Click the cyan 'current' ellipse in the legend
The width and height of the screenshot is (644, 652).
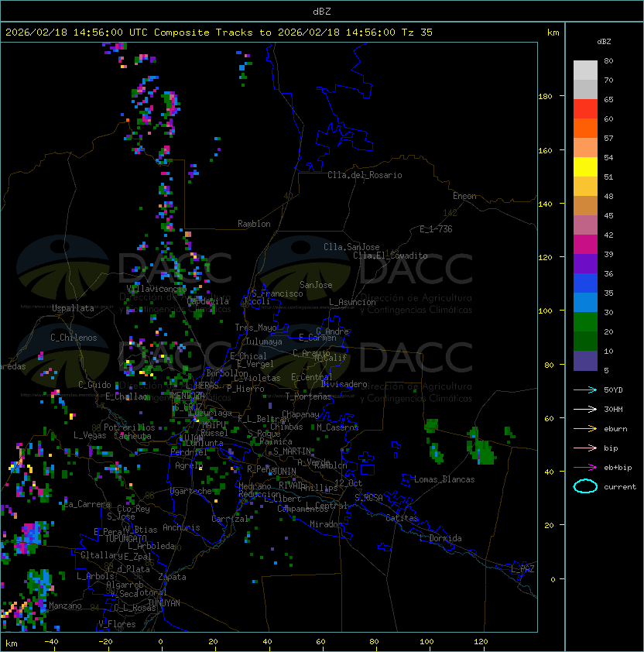pos(585,486)
